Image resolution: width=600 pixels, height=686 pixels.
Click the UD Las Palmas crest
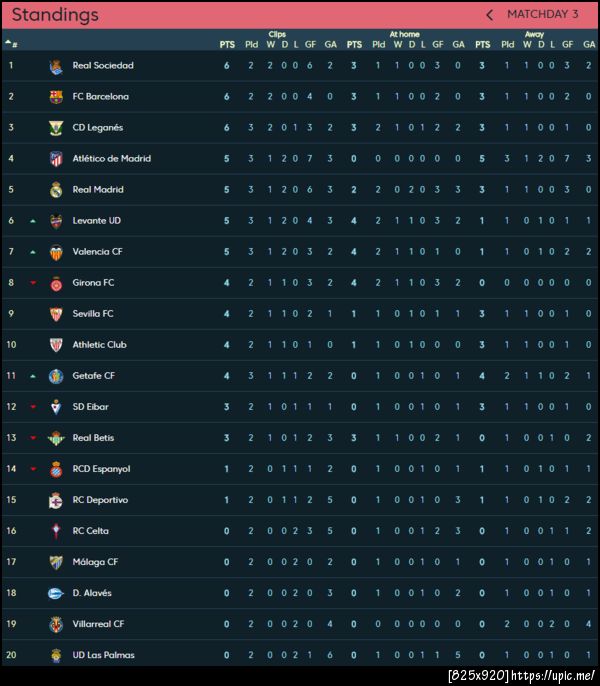click(56, 655)
